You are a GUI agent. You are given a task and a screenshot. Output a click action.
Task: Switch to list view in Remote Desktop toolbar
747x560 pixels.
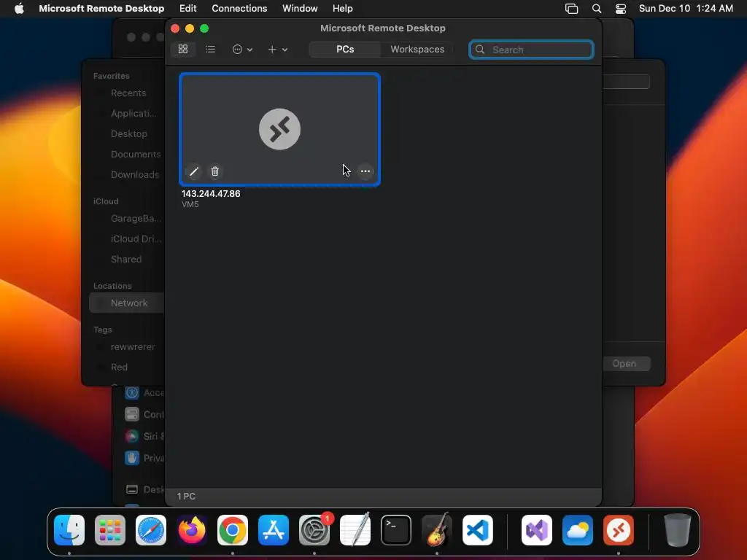point(210,49)
